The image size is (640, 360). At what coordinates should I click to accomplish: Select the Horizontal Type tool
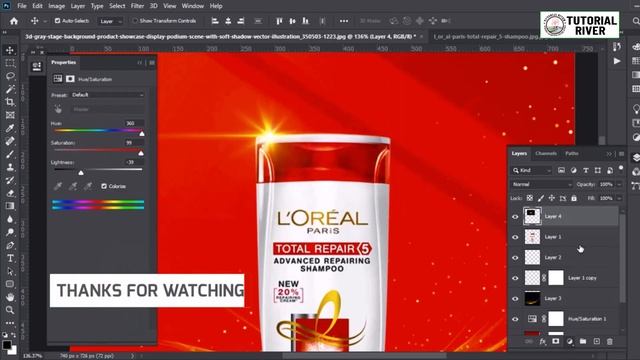(x=10, y=258)
